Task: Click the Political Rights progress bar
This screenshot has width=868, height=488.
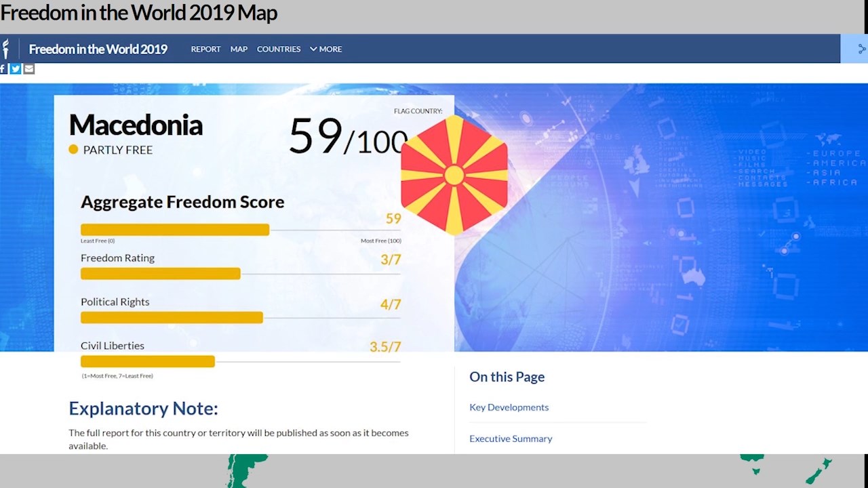Action: click(x=172, y=317)
